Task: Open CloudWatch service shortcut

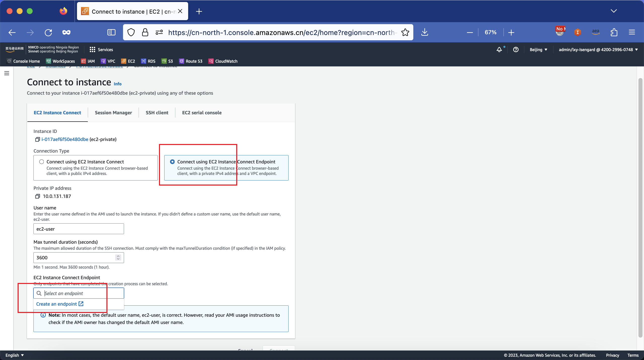Action: [223, 61]
